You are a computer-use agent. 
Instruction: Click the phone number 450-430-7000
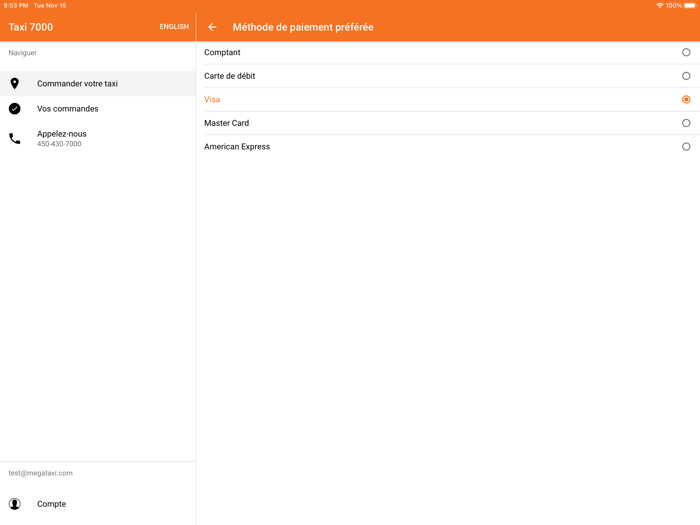coord(59,144)
